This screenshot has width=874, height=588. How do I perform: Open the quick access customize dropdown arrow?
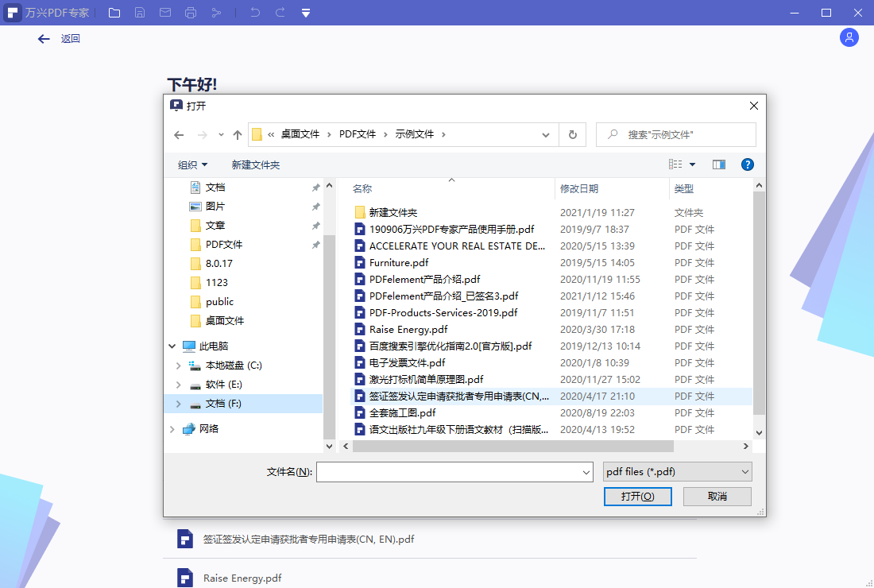tap(305, 13)
